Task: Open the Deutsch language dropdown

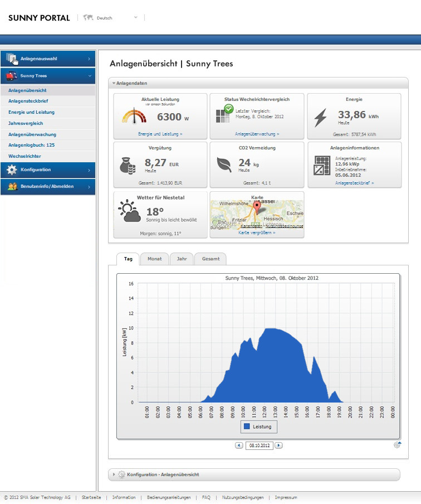Action: (x=135, y=18)
